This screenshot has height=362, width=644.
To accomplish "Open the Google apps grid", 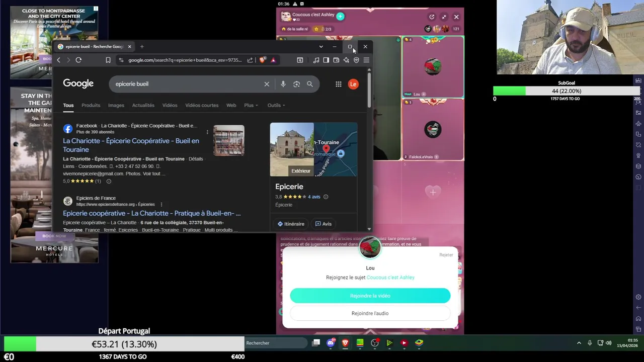I will [339, 84].
